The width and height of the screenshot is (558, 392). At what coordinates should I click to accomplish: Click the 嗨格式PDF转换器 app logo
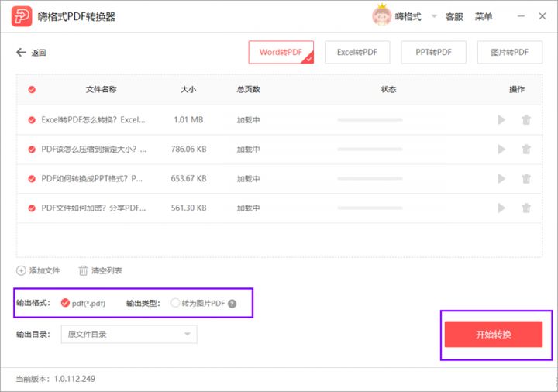22,16
